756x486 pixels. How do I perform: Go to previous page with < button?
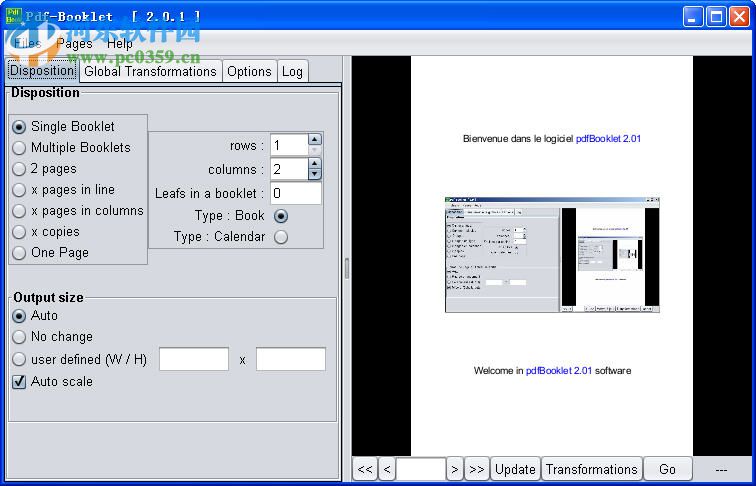[387, 469]
